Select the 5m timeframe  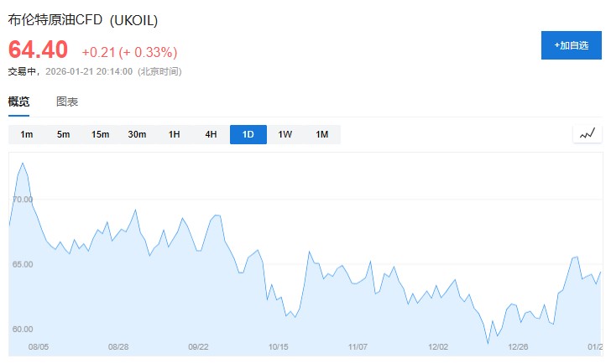click(64, 134)
